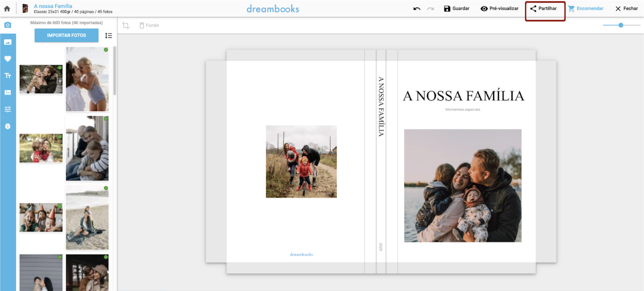
Task: Close the editor with Fechar
Action: [627, 9]
